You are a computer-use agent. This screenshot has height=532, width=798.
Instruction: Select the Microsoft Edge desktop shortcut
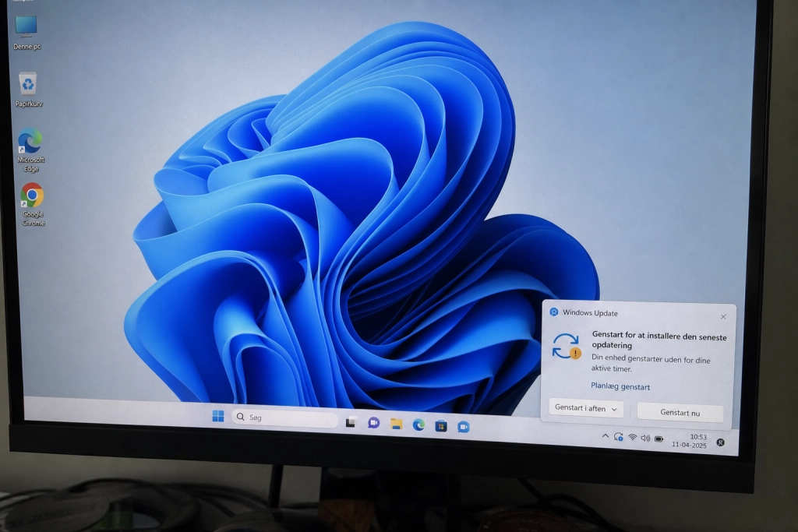pos(30,150)
